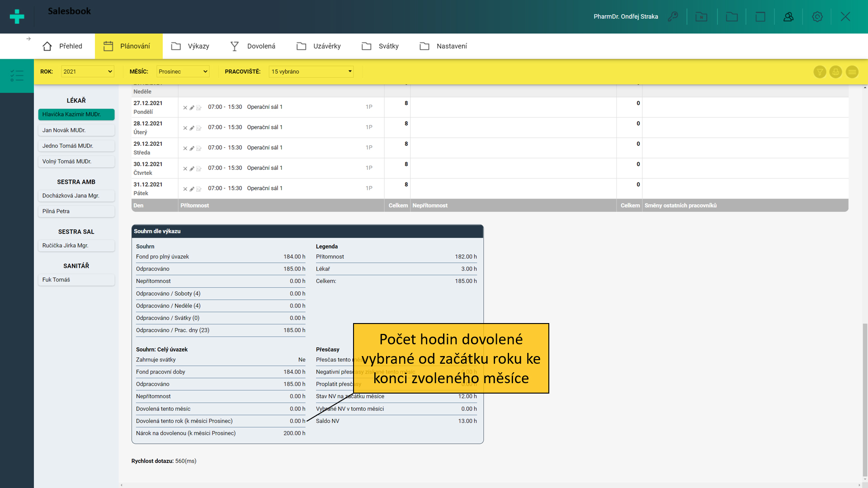The image size is (868, 488).
Task: Open the folder icon marked with N
Action: [x=701, y=17]
